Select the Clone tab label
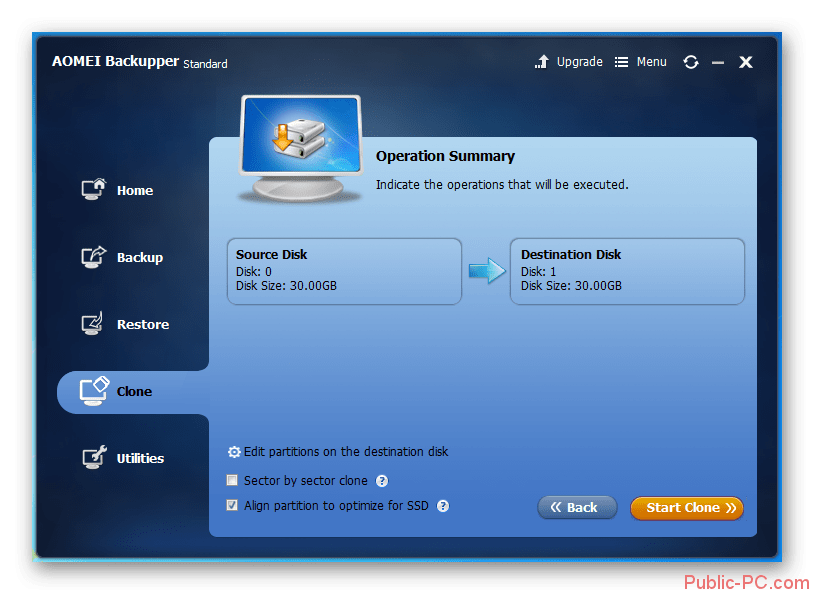The image size is (814, 594). (134, 392)
